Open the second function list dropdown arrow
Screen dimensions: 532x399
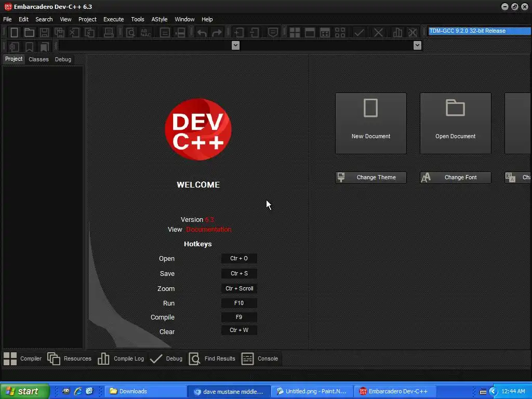click(418, 46)
